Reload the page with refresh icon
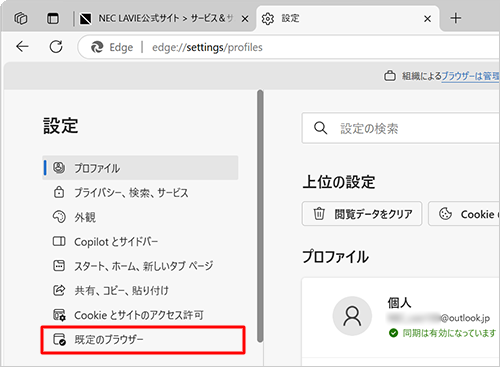Screen dimensions: 500x367 [56, 47]
